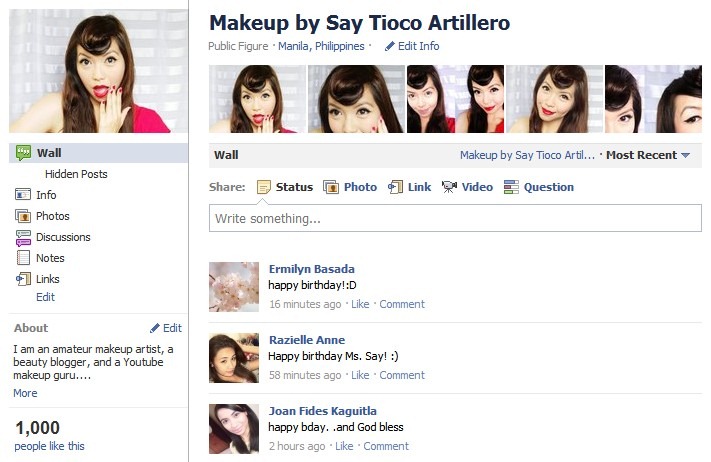711x462 pixels.
Task: Click the Photos icon in sidebar
Action: (23, 216)
